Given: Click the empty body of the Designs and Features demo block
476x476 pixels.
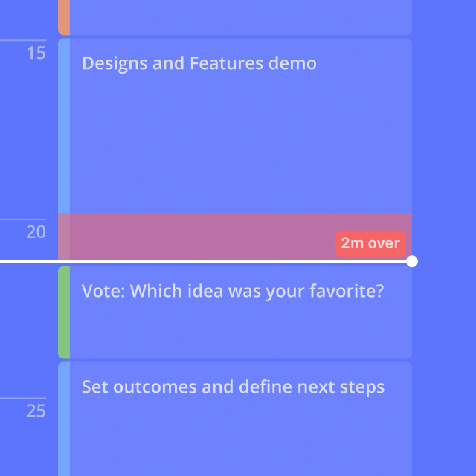Looking at the screenshot, I should 238,141.
